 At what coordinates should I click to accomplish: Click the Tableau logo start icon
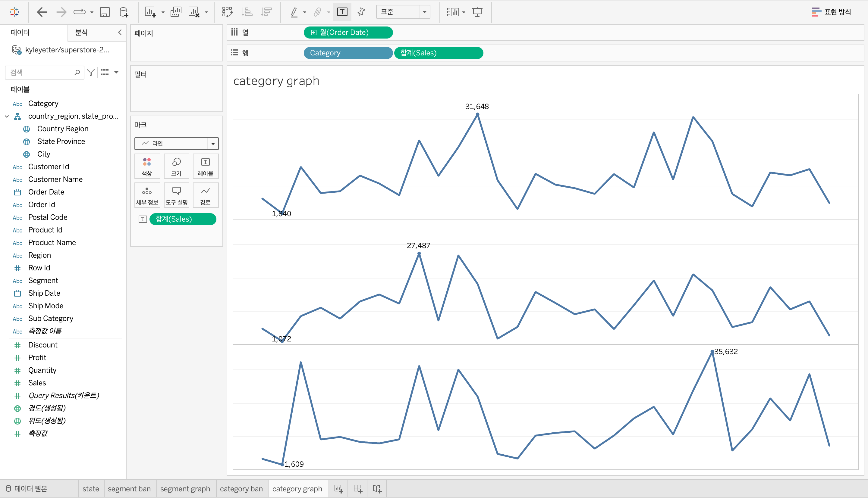pos(14,12)
